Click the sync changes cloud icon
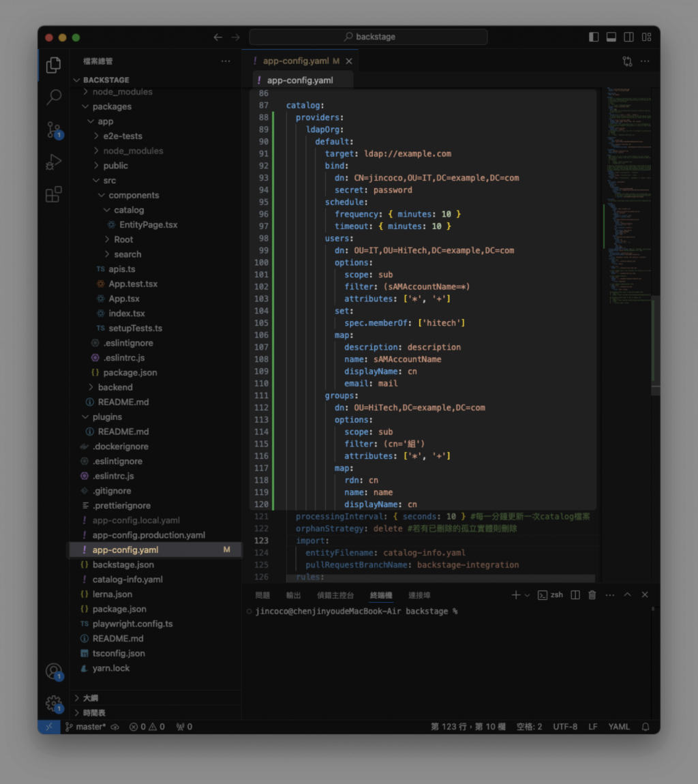This screenshot has height=784, width=698. (x=115, y=727)
